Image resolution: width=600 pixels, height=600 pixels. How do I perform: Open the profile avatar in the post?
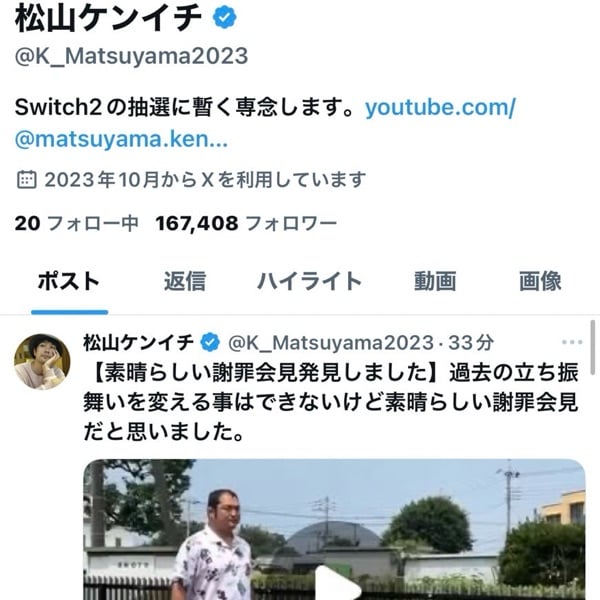pyautogui.click(x=42, y=361)
